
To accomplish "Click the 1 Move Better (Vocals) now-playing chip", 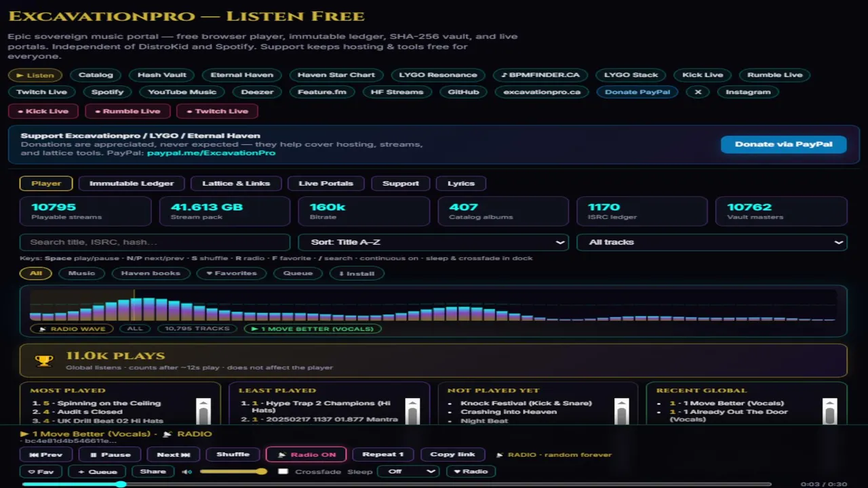I will (x=313, y=329).
